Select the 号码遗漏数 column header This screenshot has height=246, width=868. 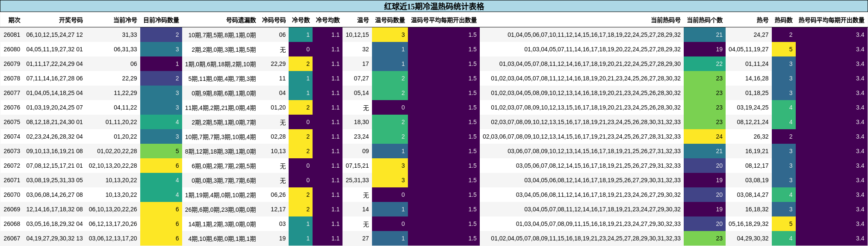tap(241, 20)
